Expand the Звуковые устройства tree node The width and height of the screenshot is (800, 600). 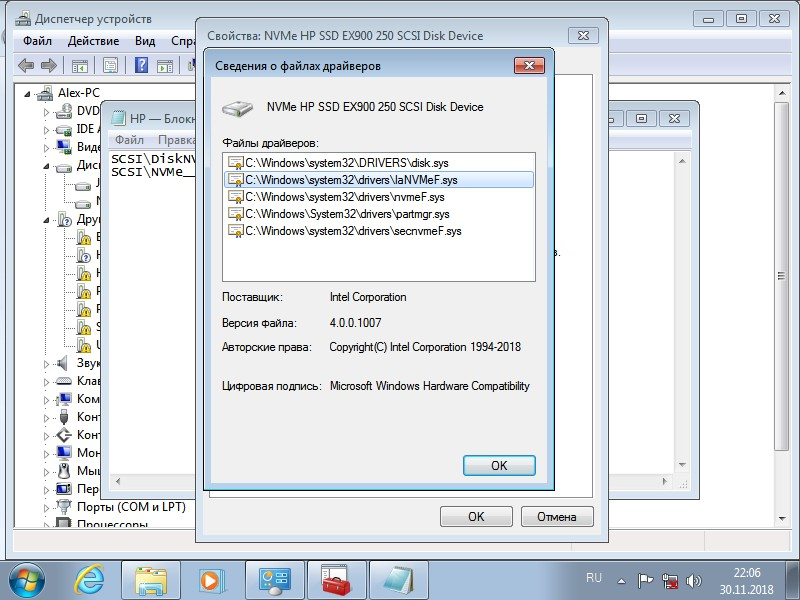click(46, 364)
